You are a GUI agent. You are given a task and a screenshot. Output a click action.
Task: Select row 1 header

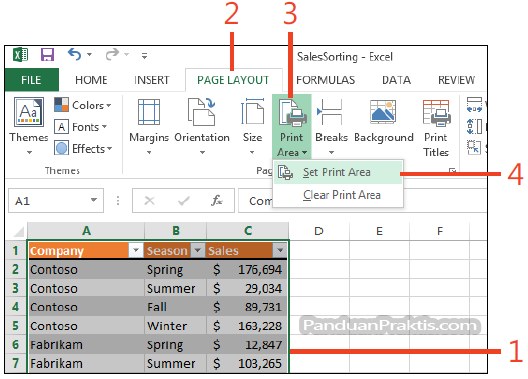[16, 250]
